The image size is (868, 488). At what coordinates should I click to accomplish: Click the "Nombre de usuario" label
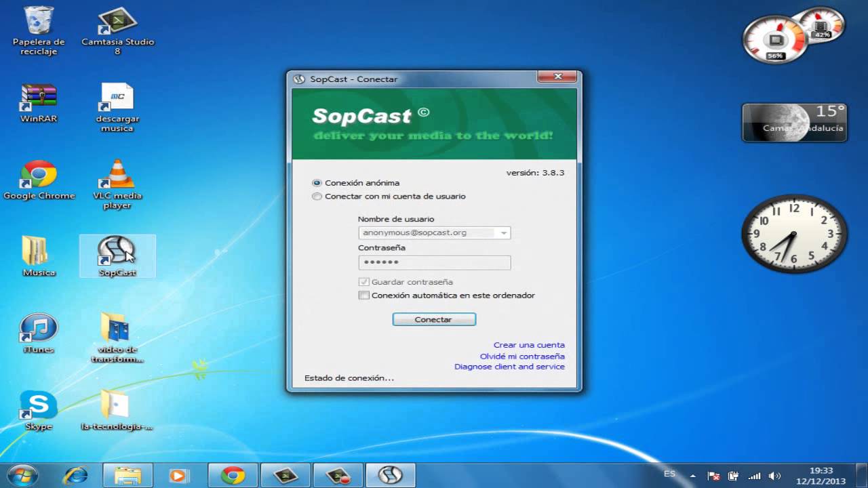point(396,220)
